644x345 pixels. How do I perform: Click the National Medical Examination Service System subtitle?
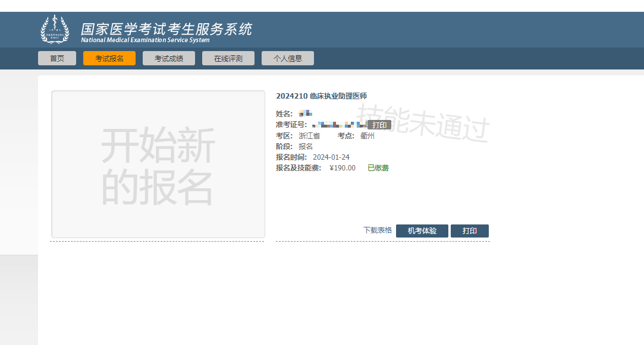(145, 40)
